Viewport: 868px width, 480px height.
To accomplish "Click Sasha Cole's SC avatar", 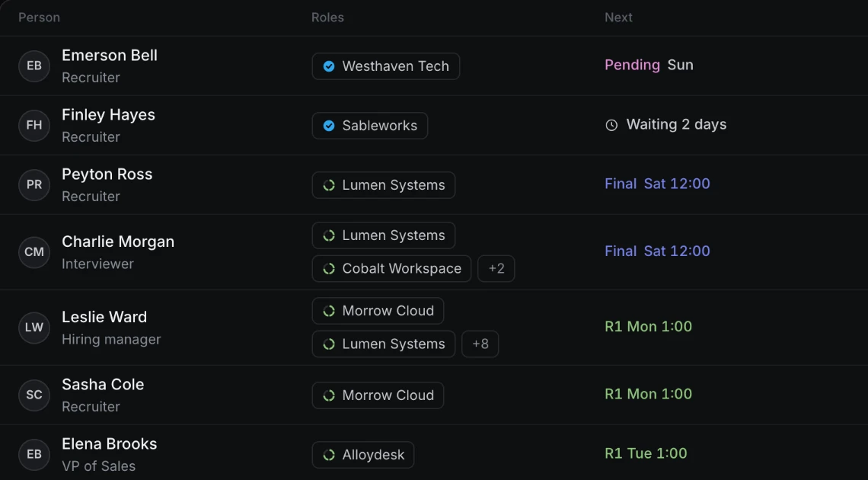I will [x=34, y=395].
